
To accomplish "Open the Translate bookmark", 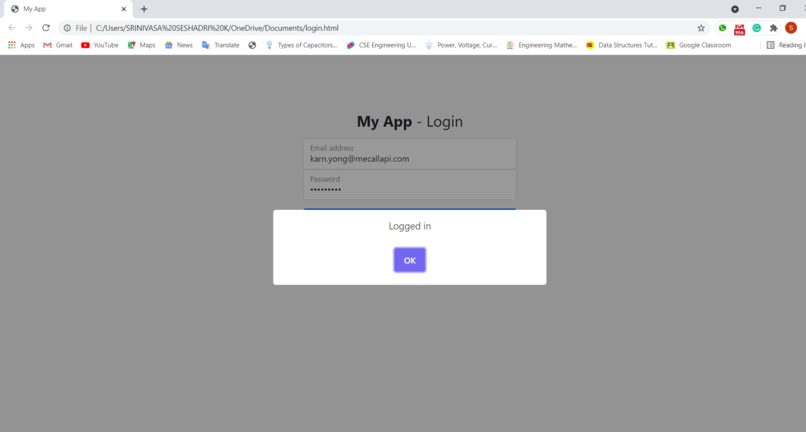I will click(x=221, y=45).
